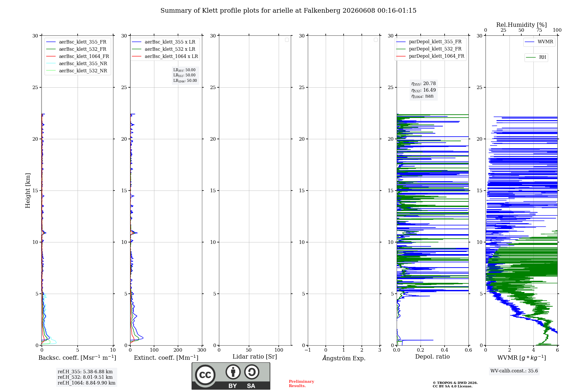Click the aerBsc_klett_355_FR legend entry

[x=76, y=42]
